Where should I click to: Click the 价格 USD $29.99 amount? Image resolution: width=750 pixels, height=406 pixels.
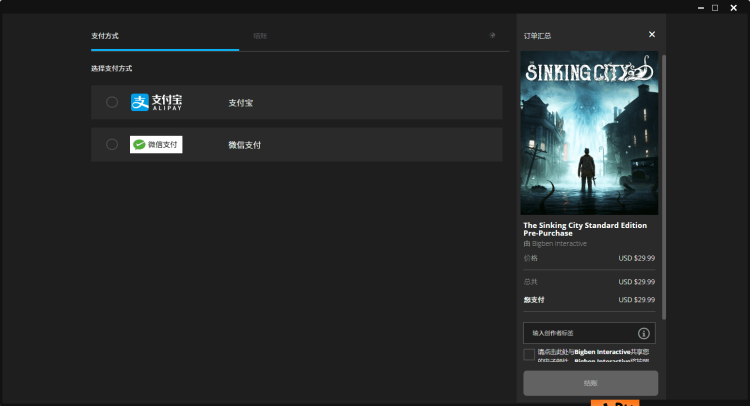(x=637, y=258)
